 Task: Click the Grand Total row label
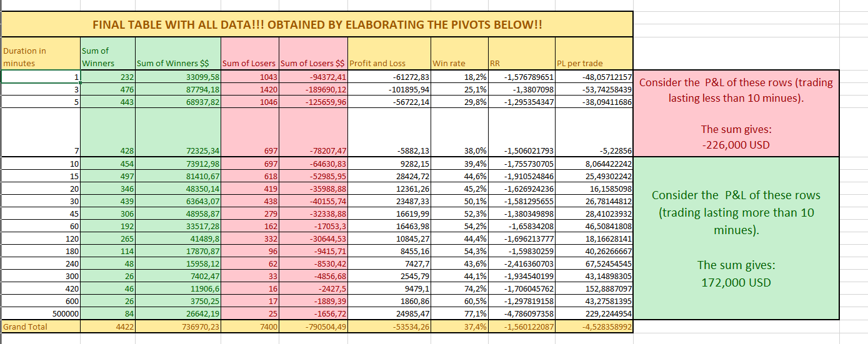click(41, 327)
